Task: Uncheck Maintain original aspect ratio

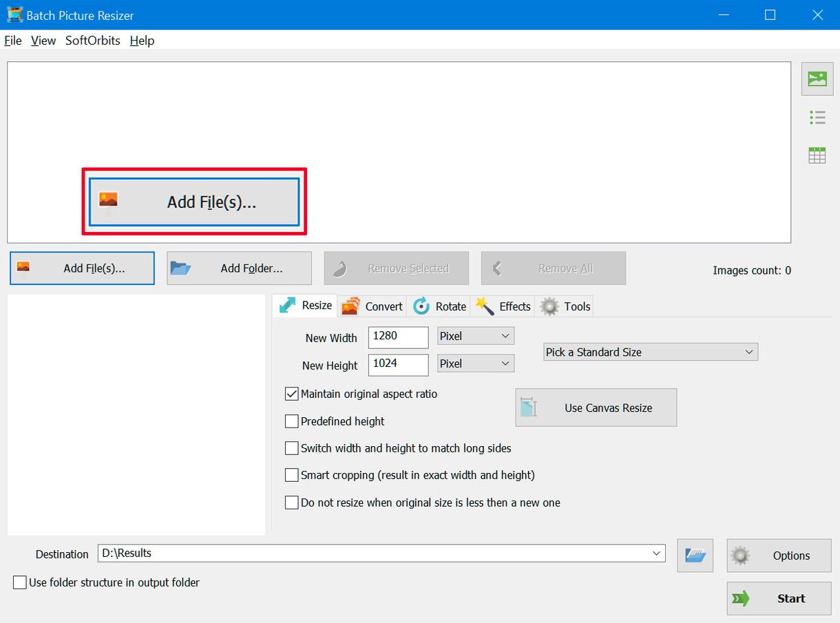Action: [x=292, y=394]
